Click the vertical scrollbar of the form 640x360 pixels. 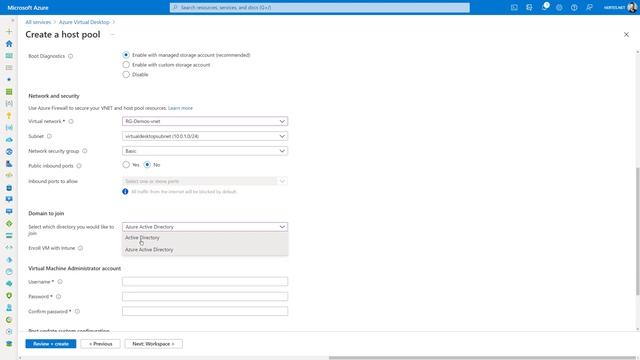pyautogui.click(x=637, y=231)
